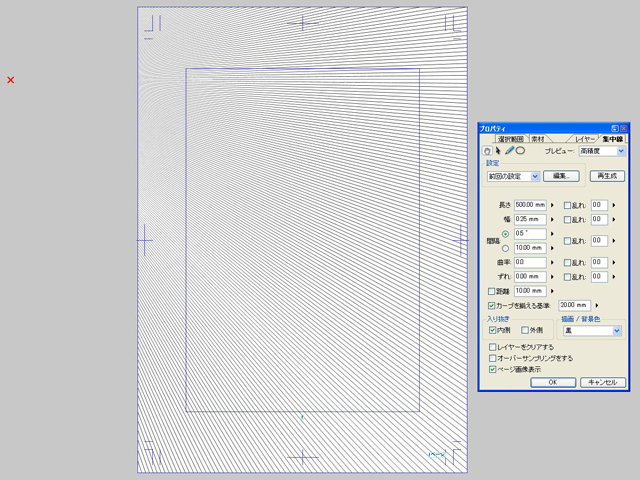The image size is (640, 480).
Task: Switch to the レイヤー tab
Action: click(x=584, y=139)
